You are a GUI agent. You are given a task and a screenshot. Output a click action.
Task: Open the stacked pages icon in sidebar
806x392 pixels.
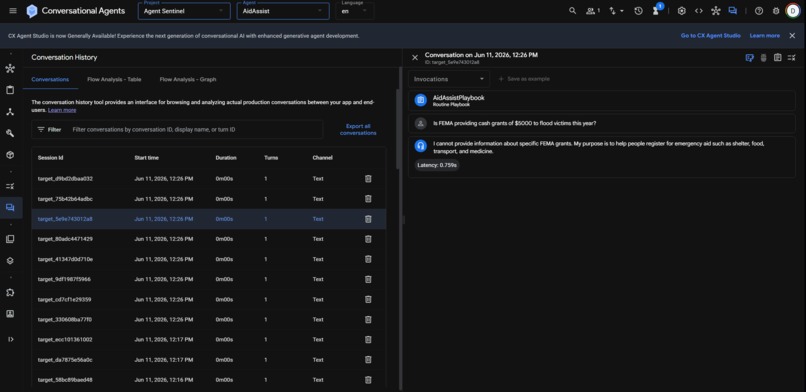tap(10, 239)
